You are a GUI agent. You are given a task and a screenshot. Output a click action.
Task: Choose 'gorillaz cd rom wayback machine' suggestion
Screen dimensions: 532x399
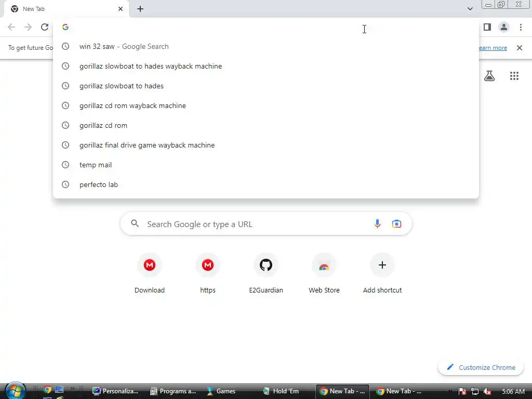point(266,105)
